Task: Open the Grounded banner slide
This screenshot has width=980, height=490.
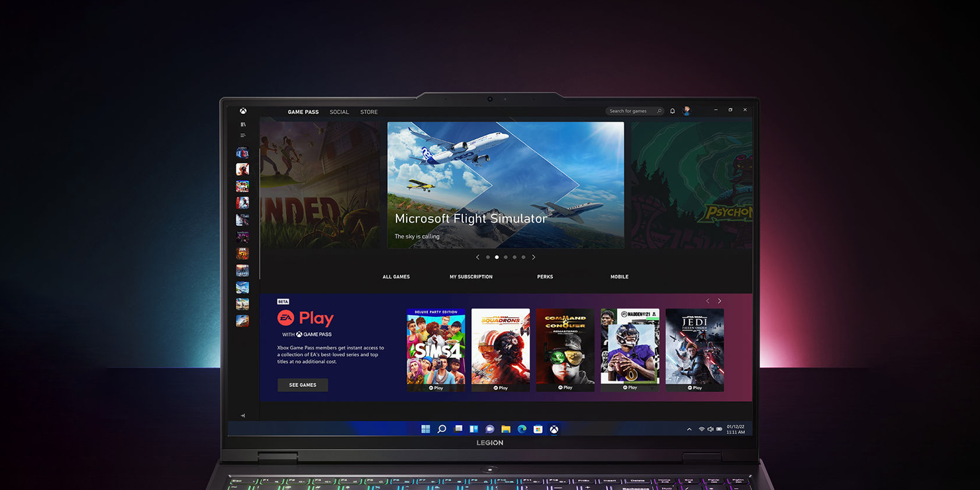Action: (320, 185)
